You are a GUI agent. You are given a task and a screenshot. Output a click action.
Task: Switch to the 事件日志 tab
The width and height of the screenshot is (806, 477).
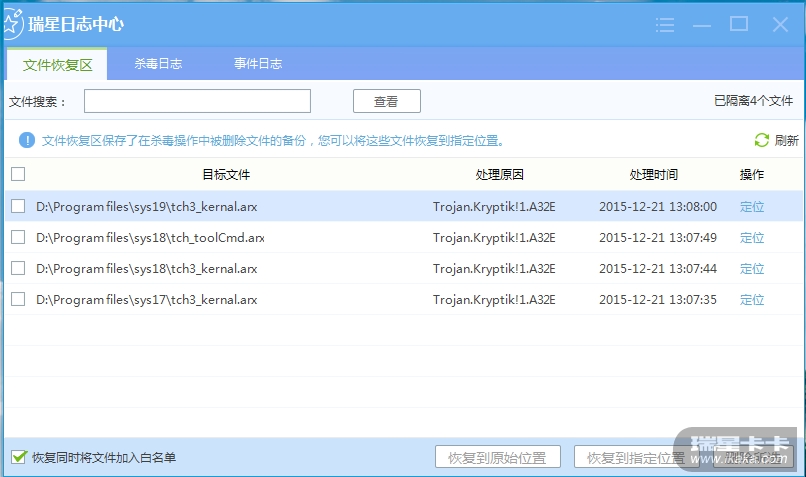[x=258, y=64]
